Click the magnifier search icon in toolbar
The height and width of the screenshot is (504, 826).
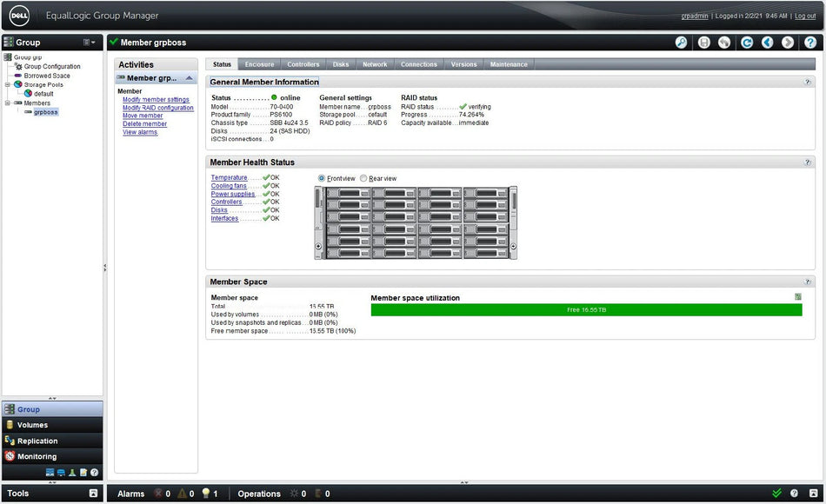click(681, 43)
